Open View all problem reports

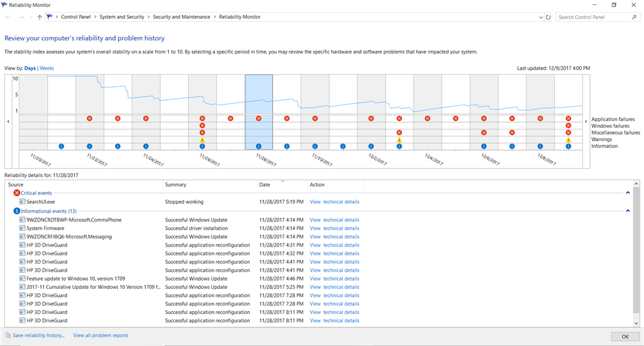click(x=101, y=335)
